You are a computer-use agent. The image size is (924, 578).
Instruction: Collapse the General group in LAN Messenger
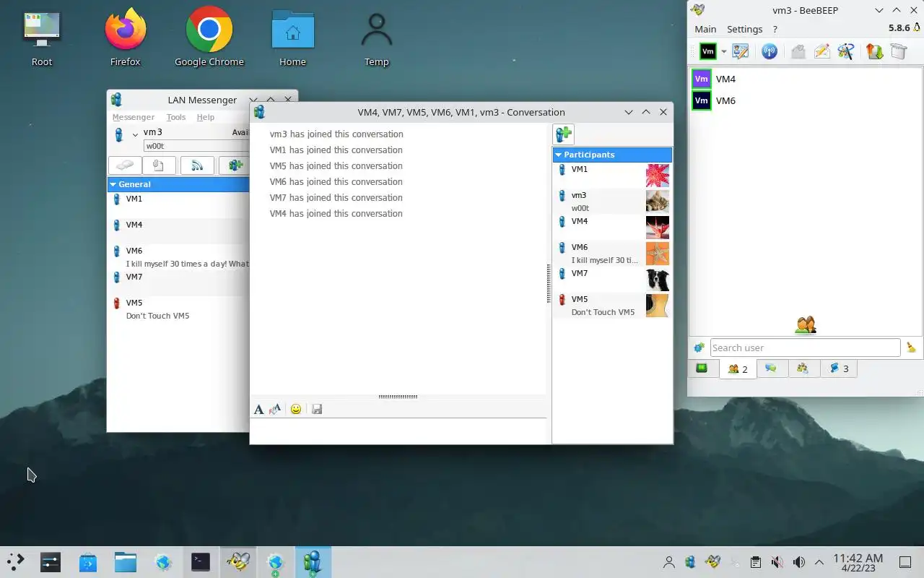click(x=113, y=184)
